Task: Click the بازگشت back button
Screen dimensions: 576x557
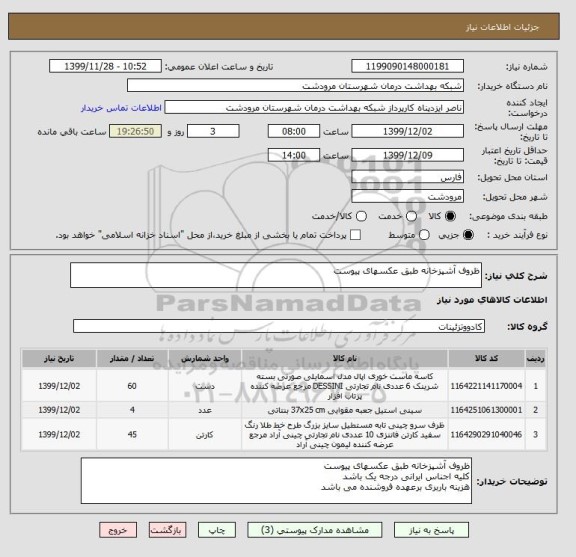Action: (x=168, y=530)
